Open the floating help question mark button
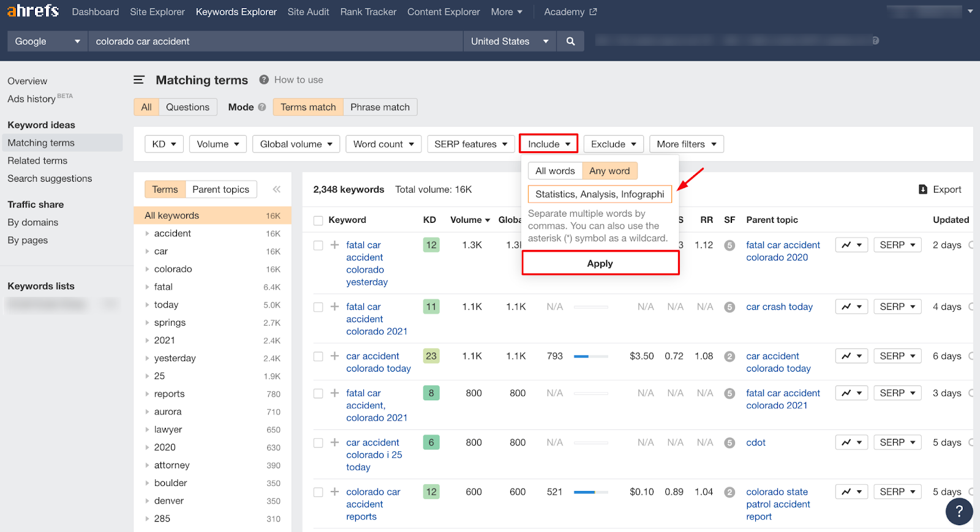 pyautogui.click(x=959, y=511)
